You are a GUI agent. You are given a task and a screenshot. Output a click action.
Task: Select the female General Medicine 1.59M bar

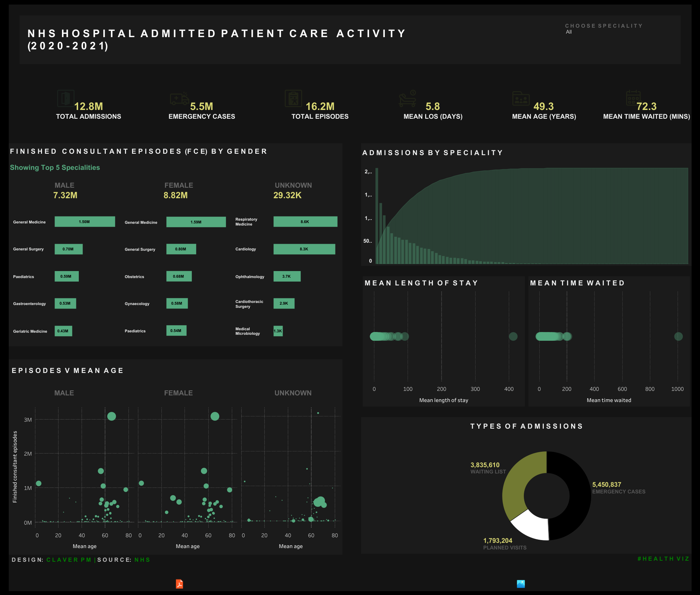click(196, 222)
